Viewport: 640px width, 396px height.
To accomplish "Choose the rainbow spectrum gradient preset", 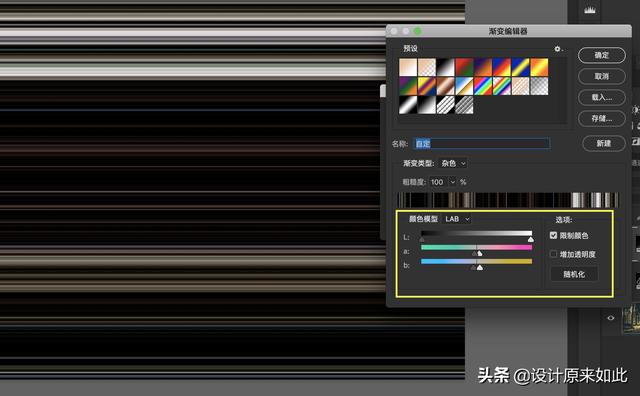I will coord(483,86).
